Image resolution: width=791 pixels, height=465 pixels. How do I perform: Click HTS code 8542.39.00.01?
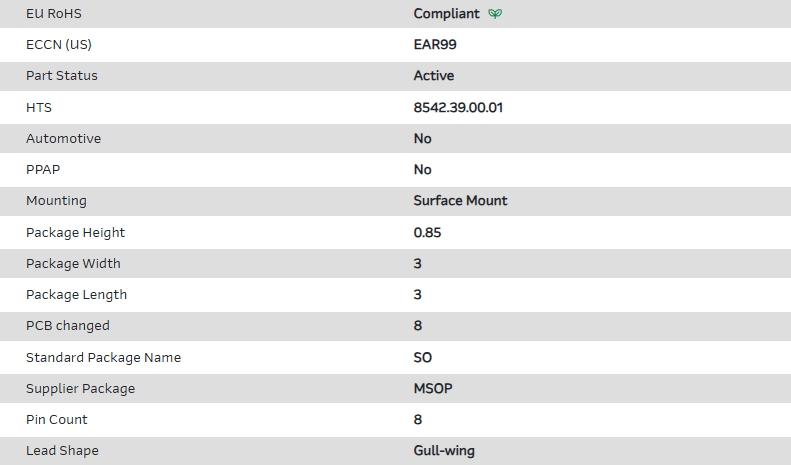(458, 107)
